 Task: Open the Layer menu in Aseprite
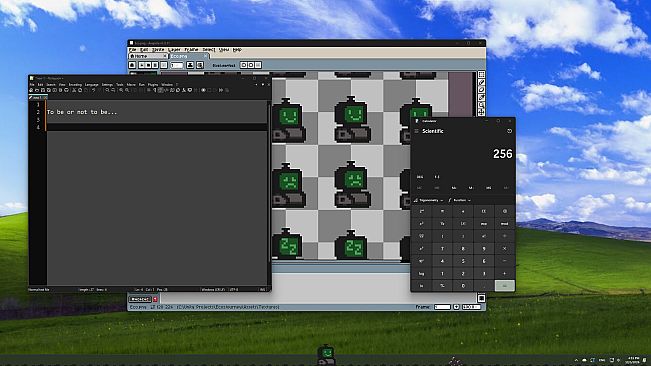[x=174, y=49]
